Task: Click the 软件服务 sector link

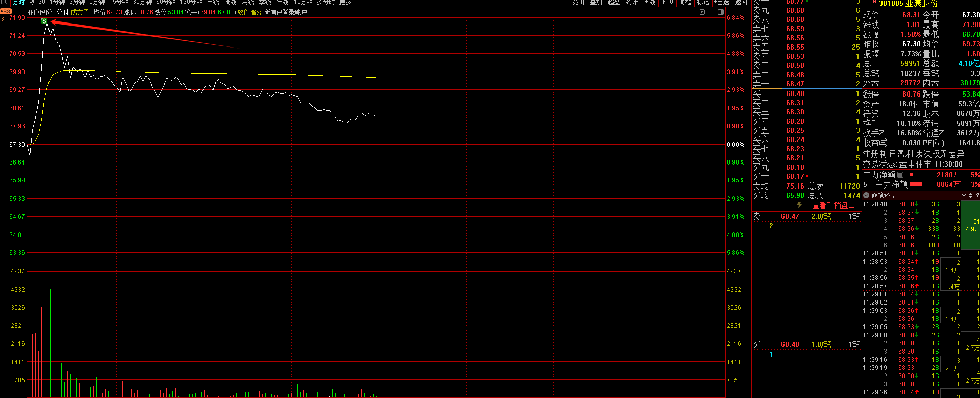Action: (x=250, y=12)
